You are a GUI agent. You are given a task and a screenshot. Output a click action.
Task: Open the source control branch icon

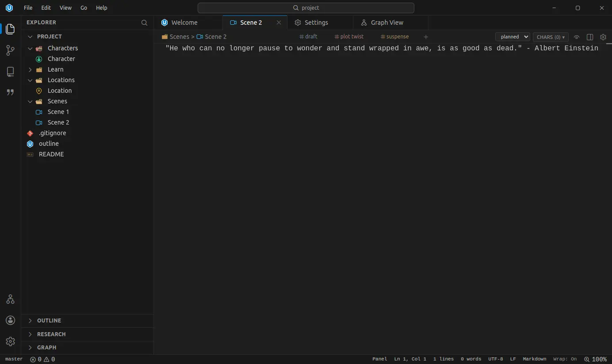[x=10, y=50]
